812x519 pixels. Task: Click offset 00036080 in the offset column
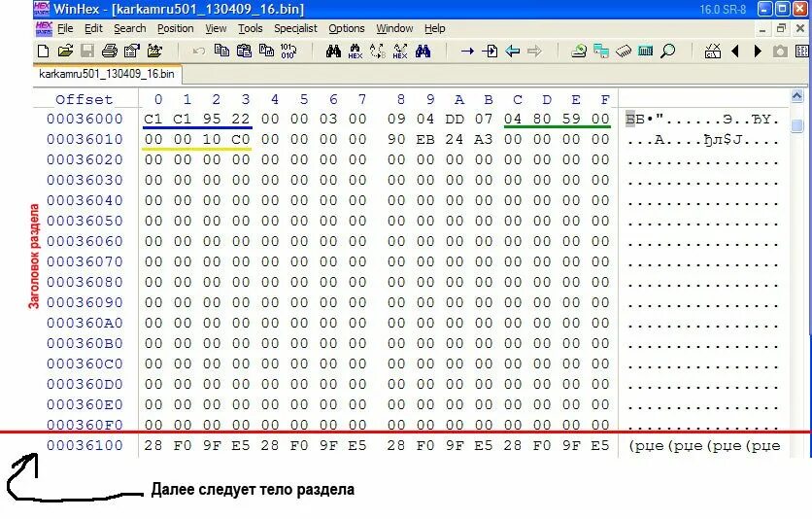tap(85, 282)
